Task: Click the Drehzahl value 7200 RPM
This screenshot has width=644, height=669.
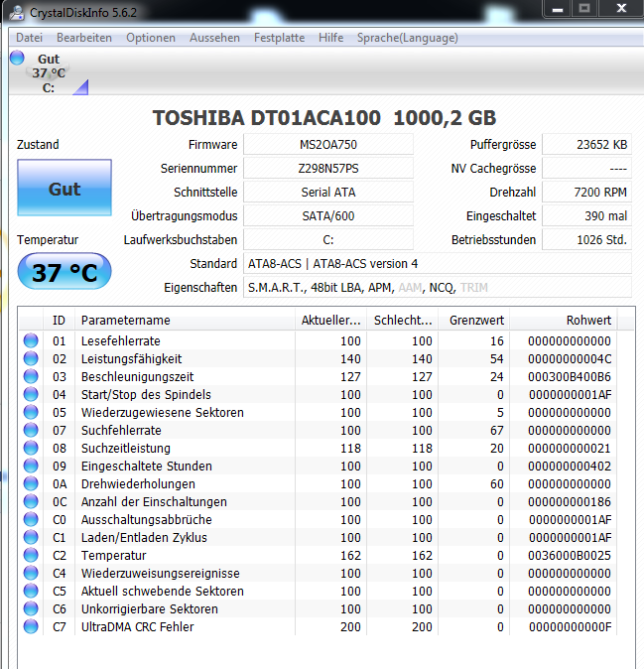Action: coord(586,193)
